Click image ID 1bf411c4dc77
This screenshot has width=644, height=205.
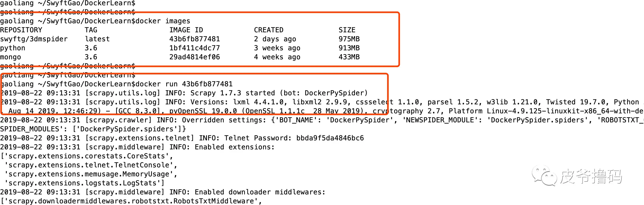[x=194, y=48]
